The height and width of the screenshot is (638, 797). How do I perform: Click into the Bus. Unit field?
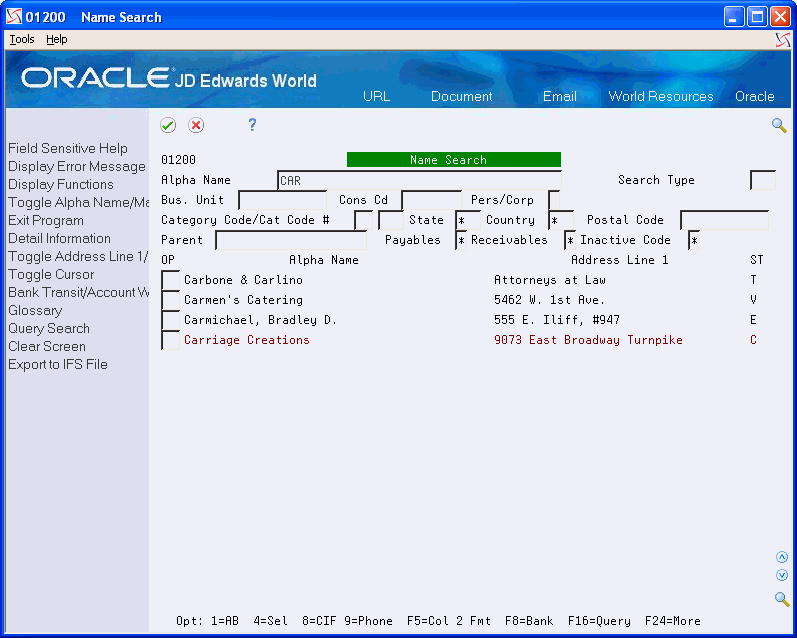click(282, 200)
